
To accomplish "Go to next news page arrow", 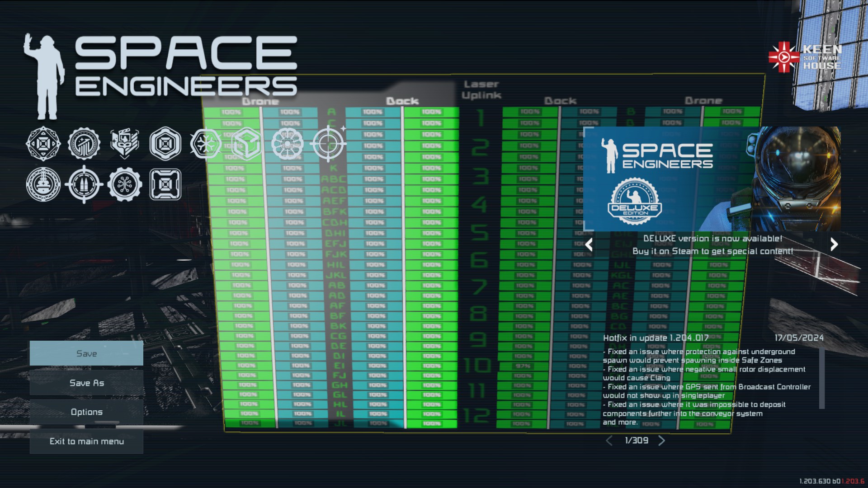I will [x=662, y=441].
